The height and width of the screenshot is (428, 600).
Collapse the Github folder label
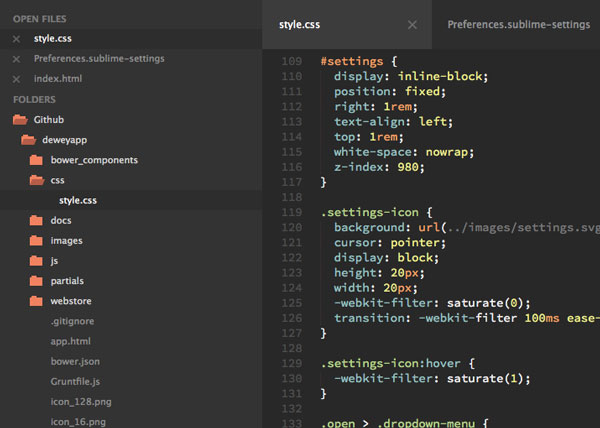point(49,120)
